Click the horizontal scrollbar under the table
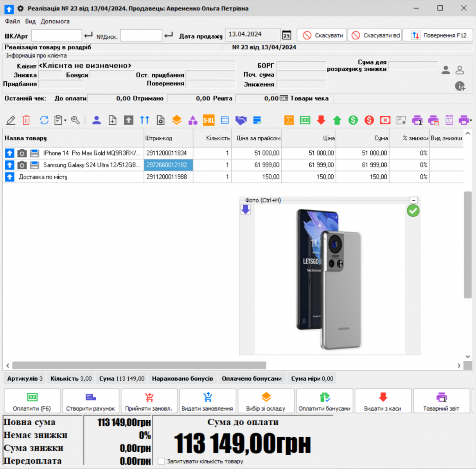476x469 pixels. pyautogui.click(x=139, y=365)
